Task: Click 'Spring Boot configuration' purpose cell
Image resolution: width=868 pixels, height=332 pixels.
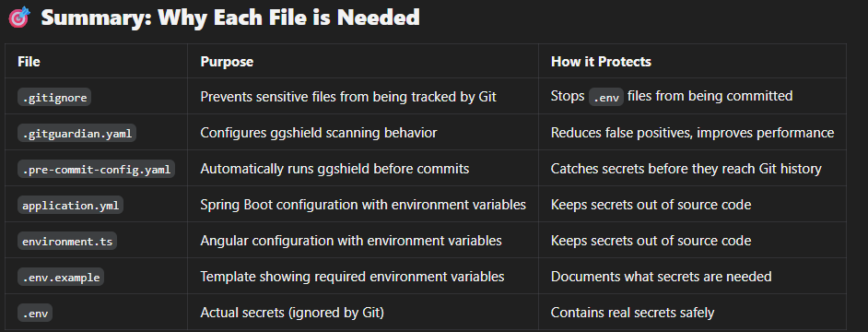Action: 363,205
